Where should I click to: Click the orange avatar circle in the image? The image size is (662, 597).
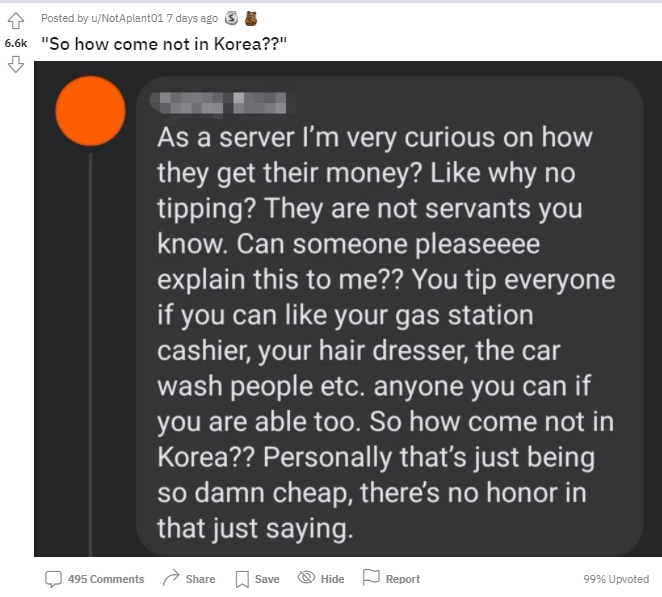pyautogui.click(x=90, y=111)
